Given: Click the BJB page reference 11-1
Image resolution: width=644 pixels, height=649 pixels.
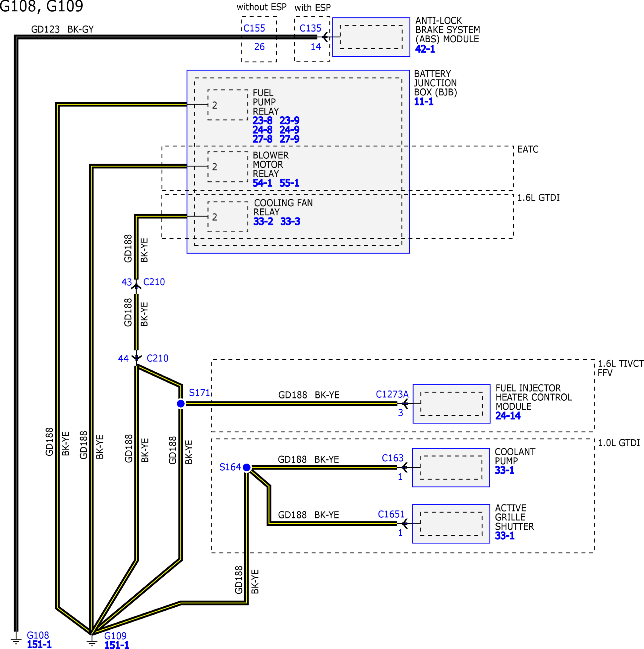Looking at the screenshot, I should [x=423, y=102].
